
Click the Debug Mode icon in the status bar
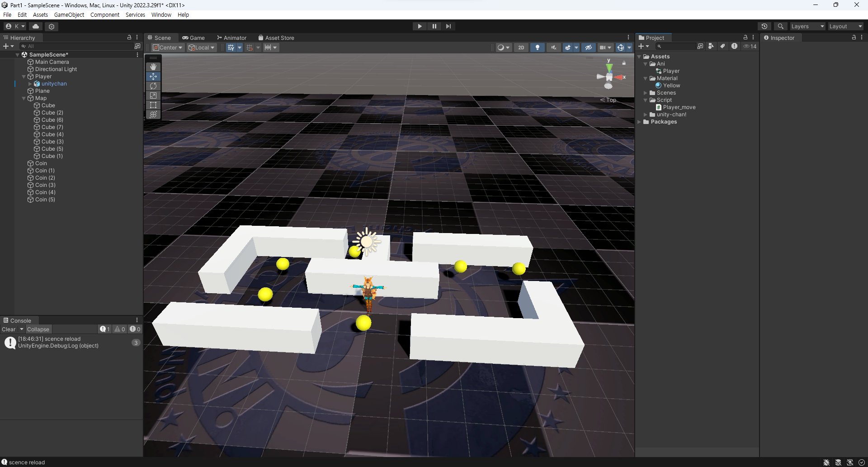point(826,462)
